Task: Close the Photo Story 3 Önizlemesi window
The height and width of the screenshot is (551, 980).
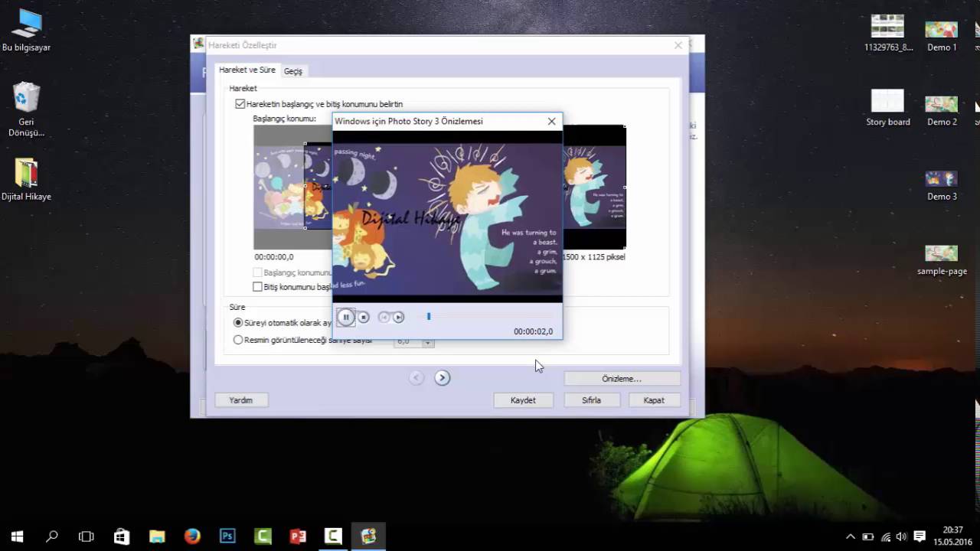Action: click(x=551, y=121)
